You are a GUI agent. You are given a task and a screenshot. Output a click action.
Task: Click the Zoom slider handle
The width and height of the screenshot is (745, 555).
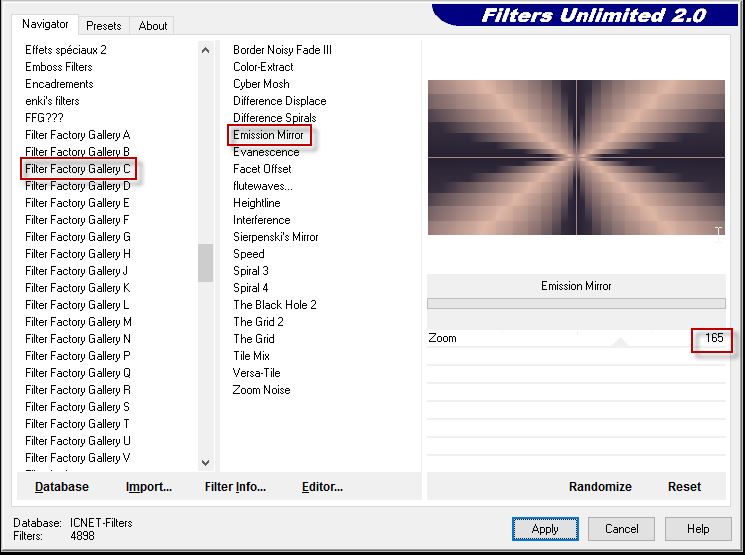(620, 342)
